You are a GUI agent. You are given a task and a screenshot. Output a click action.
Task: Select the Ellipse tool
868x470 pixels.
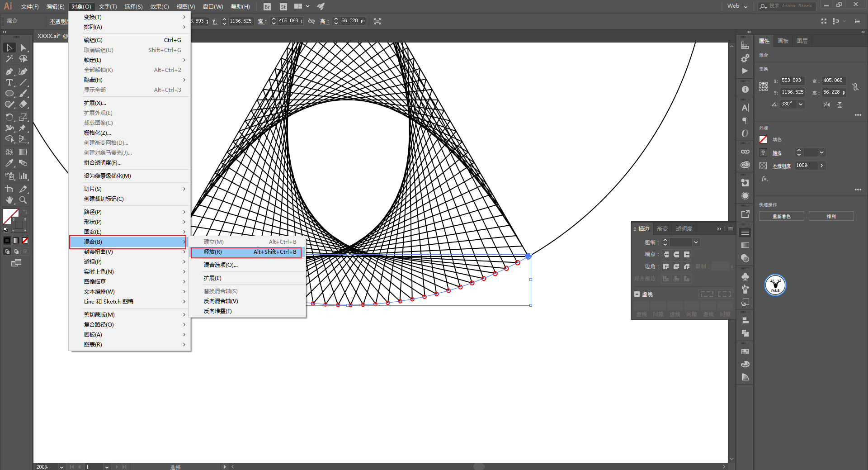[x=9, y=94]
